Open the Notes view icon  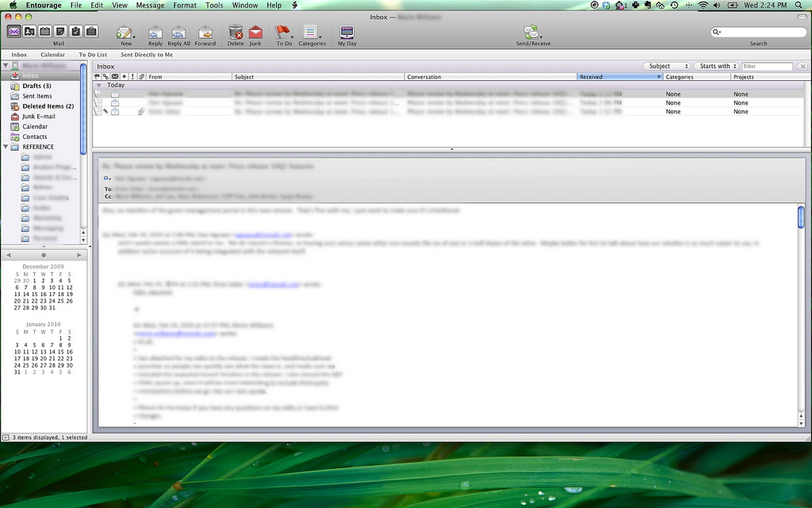(x=60, y=32)
